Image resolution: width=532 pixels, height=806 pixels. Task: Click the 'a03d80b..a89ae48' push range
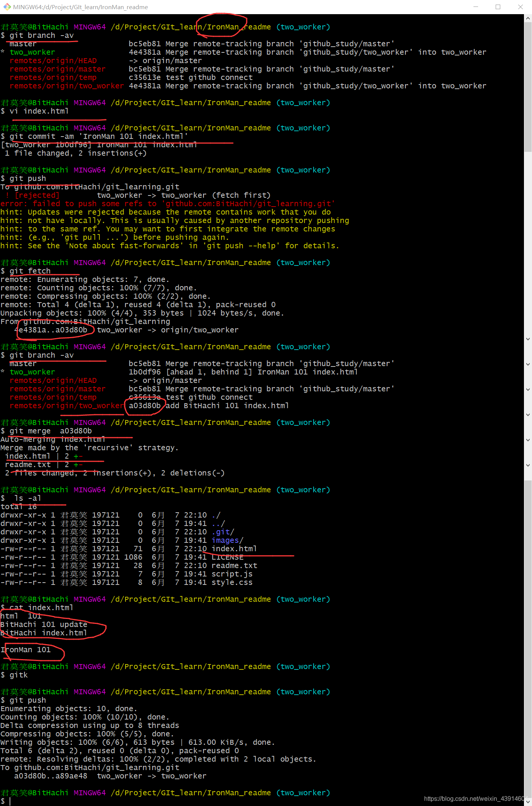coord(51,776)
